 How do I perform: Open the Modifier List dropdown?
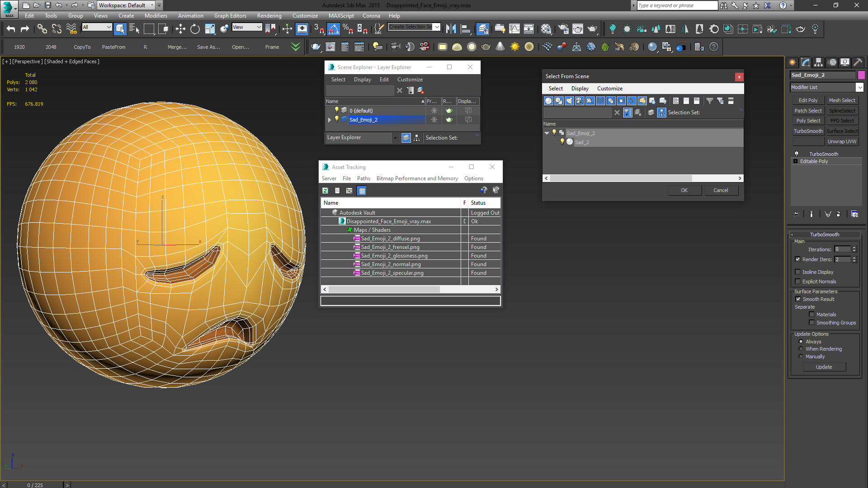point(859,87)
